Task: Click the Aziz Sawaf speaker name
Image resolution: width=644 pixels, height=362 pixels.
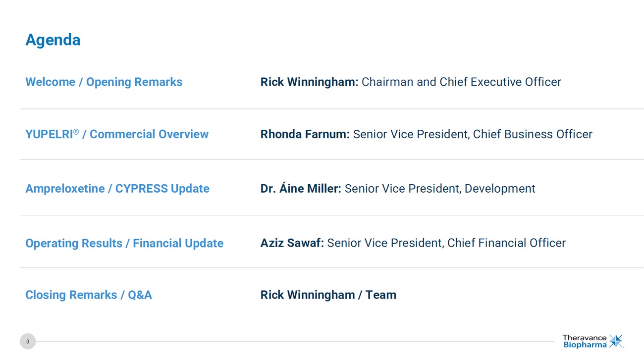Action: pos(292,243)
